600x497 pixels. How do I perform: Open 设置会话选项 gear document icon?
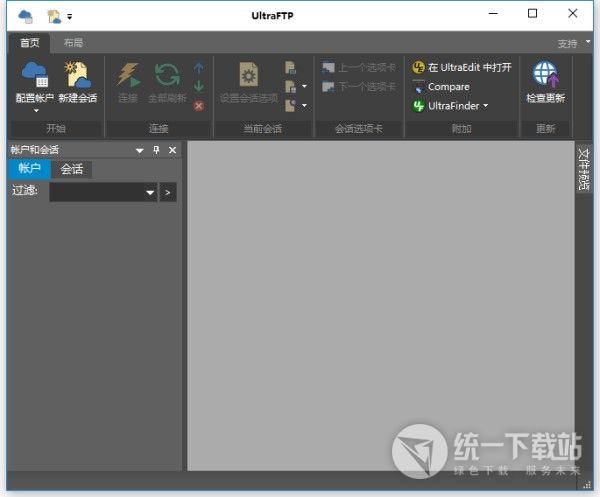pos(249,75)
